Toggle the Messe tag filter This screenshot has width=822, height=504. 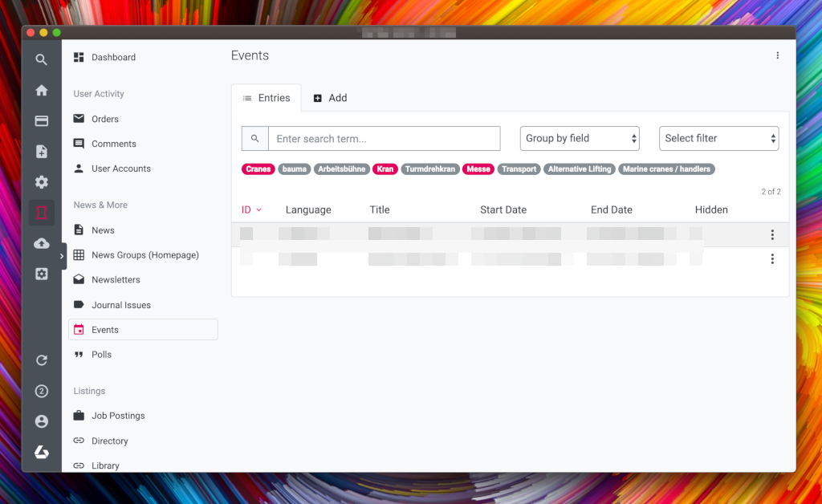click(478, 169)
